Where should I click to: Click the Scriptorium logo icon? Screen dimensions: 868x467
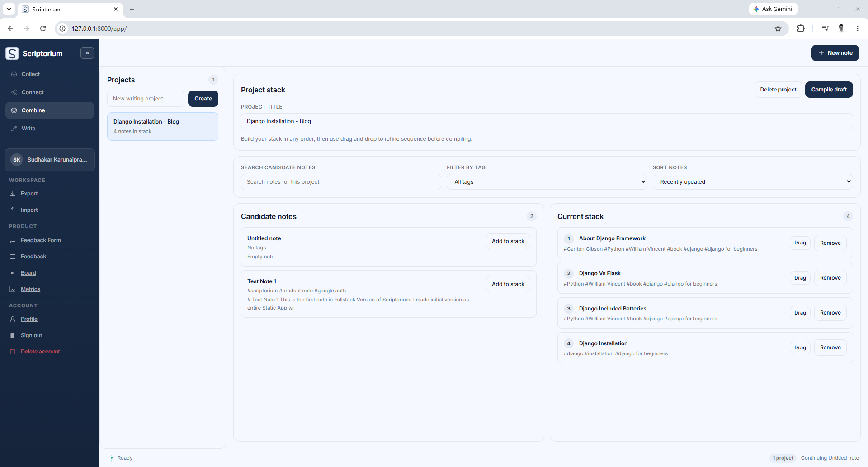tap(12, 53)
